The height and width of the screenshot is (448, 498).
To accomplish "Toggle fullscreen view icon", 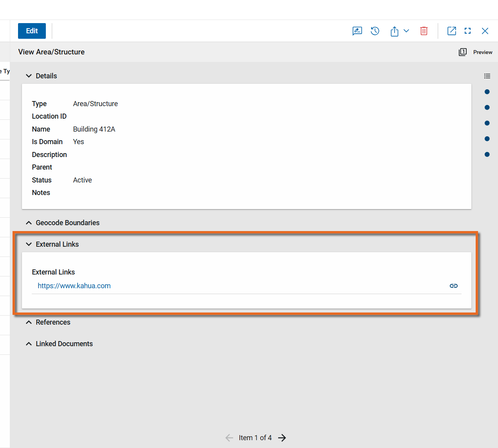I will [467, 31].
